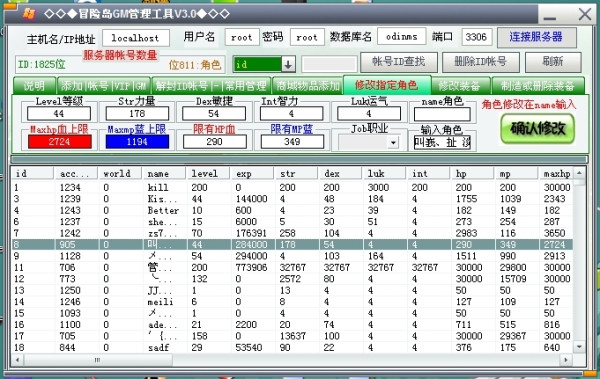Click the app icon in title bar
The image size is (600, 379).
(x=29, y=14)
